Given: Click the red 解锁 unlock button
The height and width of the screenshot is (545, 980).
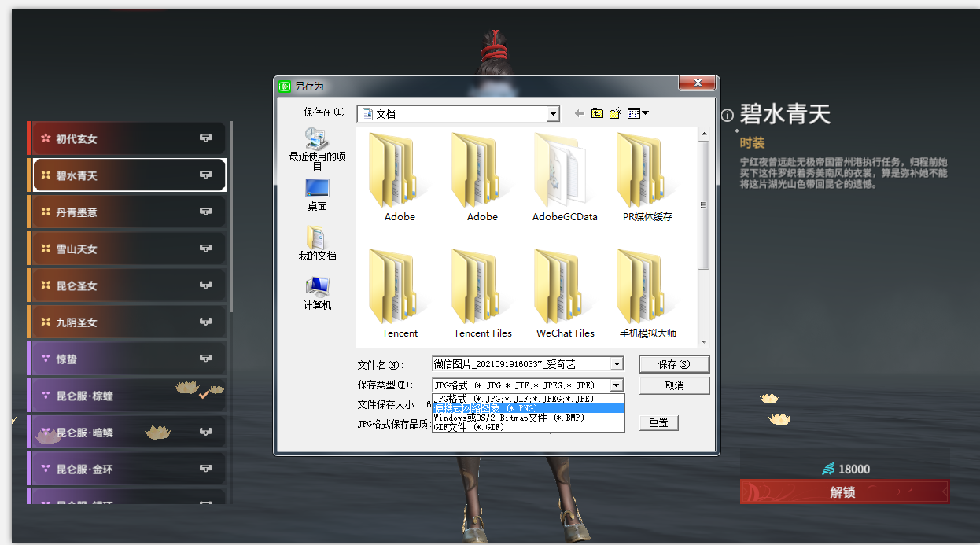Looking at the screenshot, I should [x=844, y=492].
